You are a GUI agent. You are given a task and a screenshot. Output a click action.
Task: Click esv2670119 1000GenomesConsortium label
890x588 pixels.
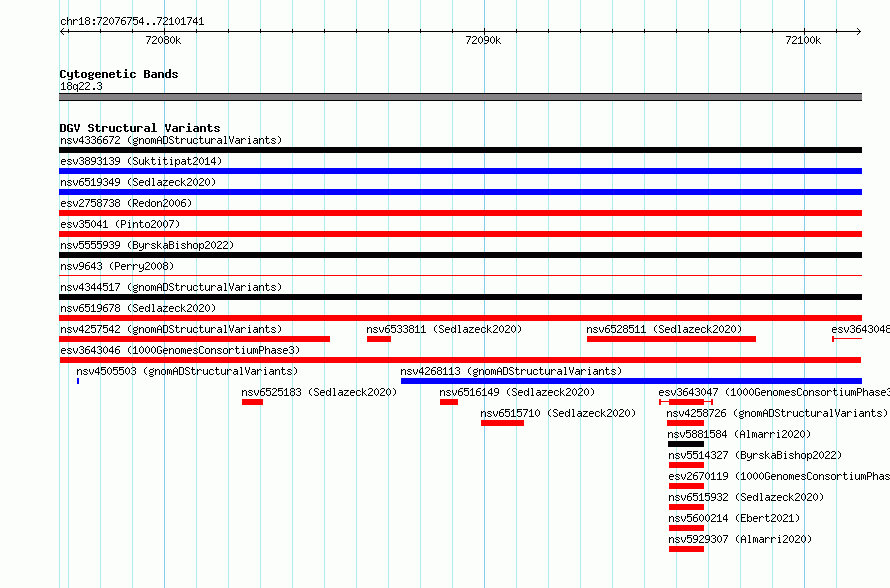click(x=779, y=476)
